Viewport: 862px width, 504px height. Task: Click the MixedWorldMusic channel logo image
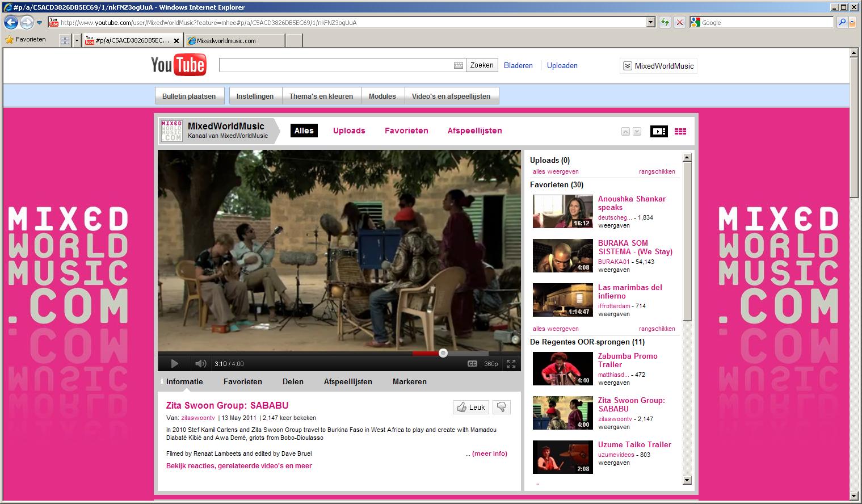click(171, 131)
